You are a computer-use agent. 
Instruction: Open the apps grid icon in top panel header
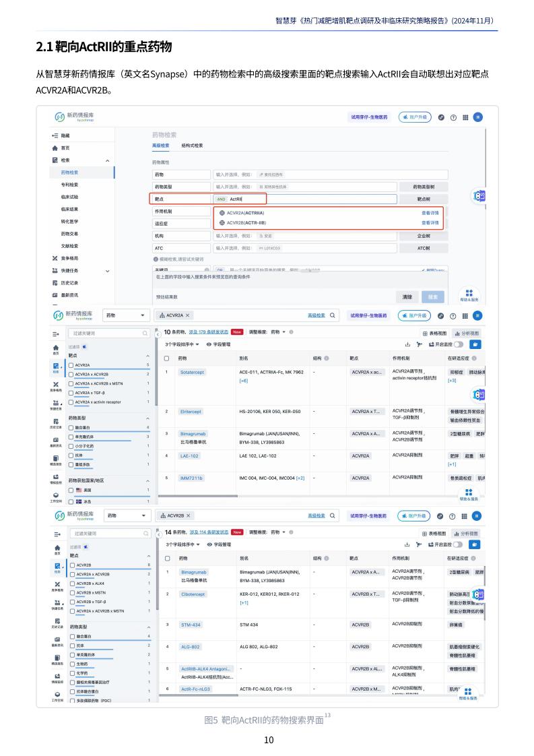click(x=465, y=117)
